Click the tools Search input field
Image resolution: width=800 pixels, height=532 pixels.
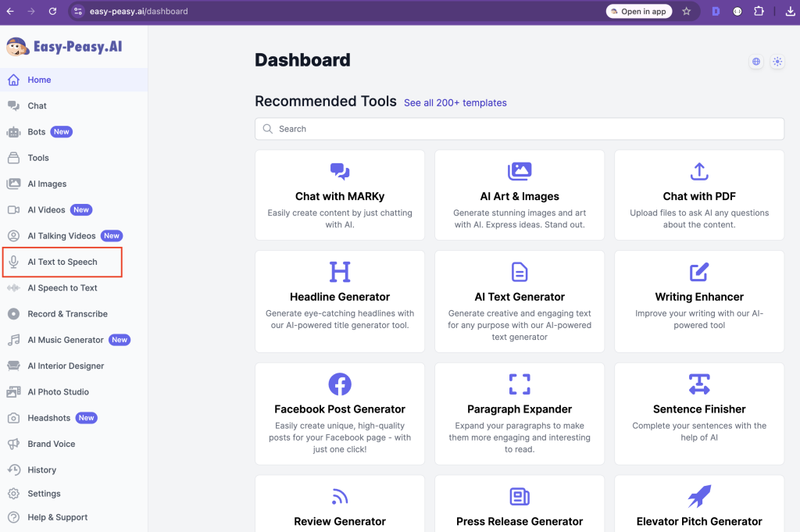point(520,129)
